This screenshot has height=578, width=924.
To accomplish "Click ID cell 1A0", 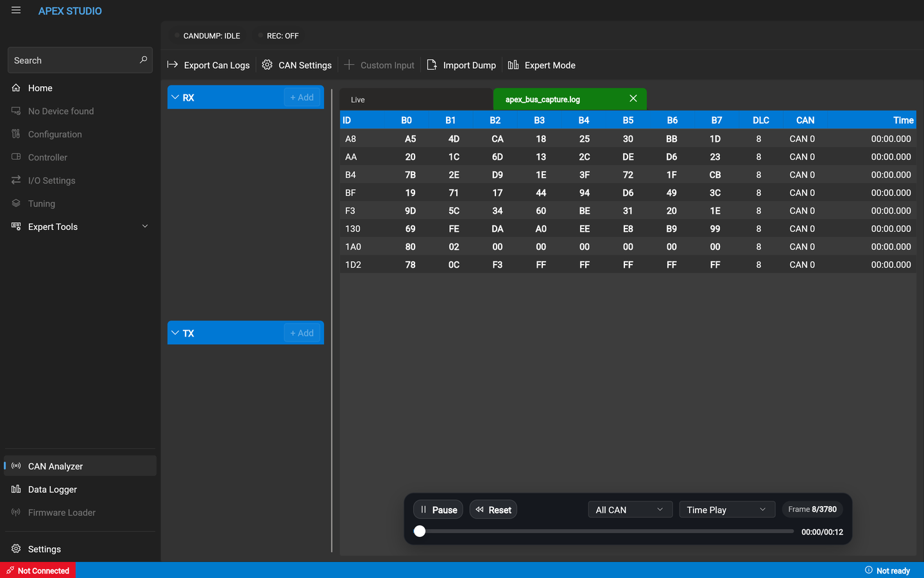I will coord(353,247).
